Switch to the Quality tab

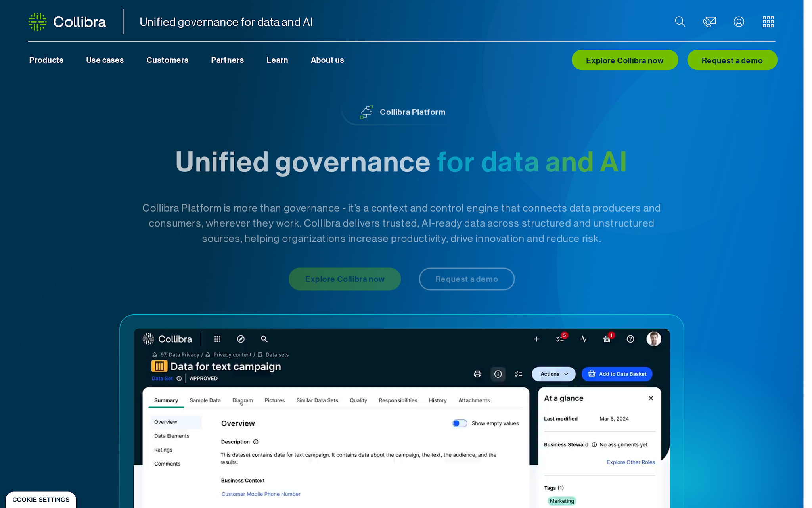pyautogui.click(x=358, y=400)
